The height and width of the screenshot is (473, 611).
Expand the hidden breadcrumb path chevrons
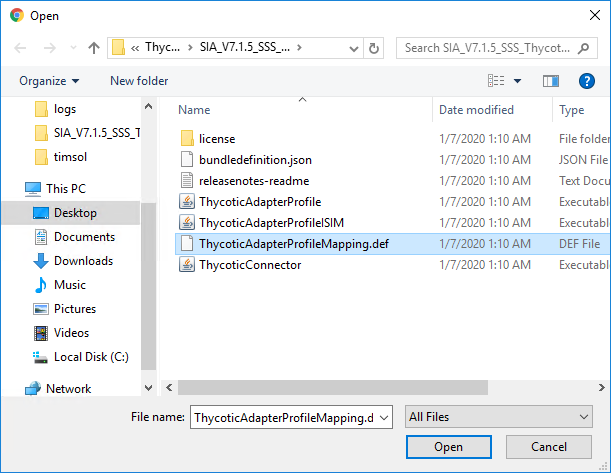tap(135, 48)
